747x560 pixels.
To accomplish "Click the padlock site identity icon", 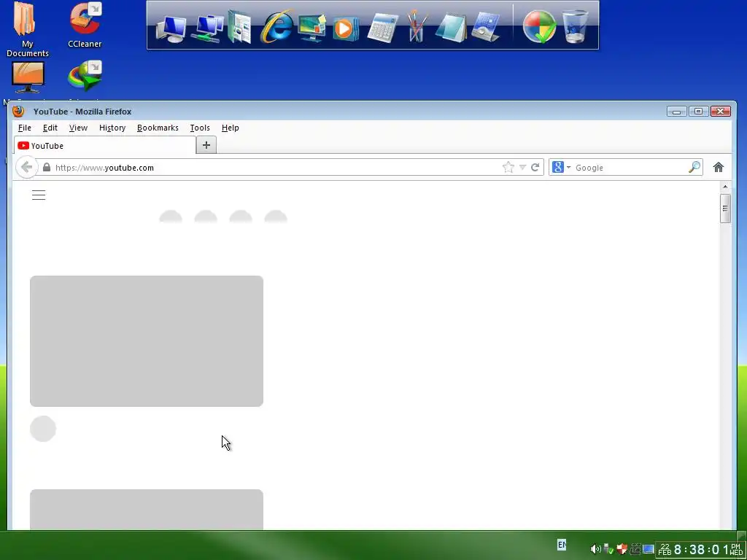I will [46, 168].
